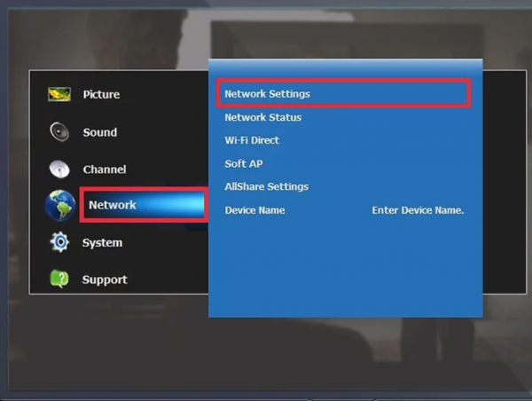Screen dimensions: 532x401
Task: Open the Sound menu
Action: pos(100,132)
